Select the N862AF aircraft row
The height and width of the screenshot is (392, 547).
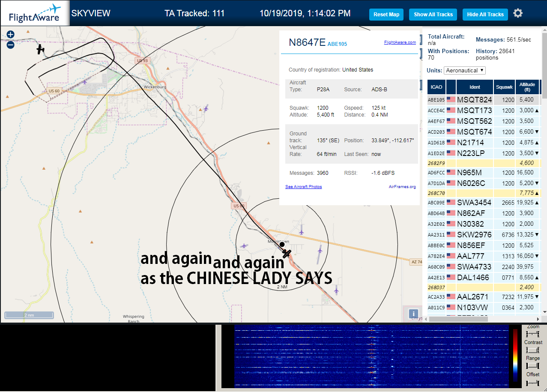[484, 213]
